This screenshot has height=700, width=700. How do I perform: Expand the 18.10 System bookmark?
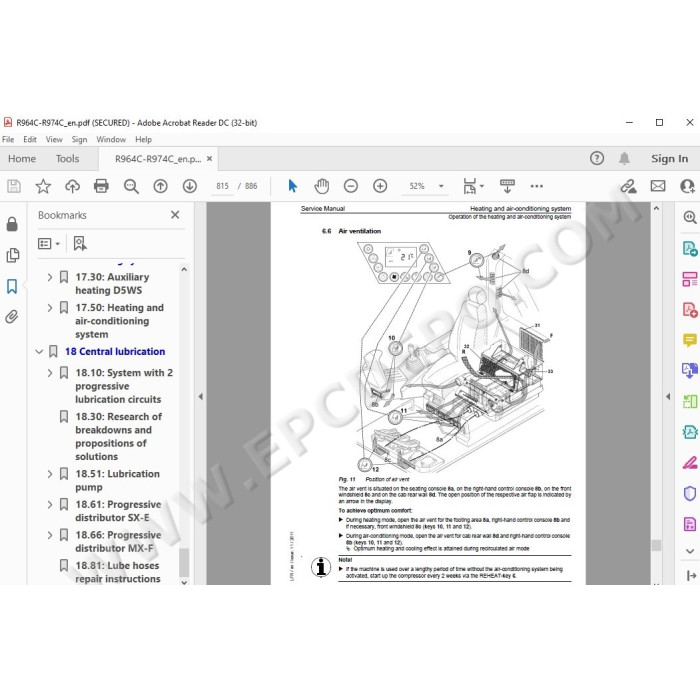(50, 373)
